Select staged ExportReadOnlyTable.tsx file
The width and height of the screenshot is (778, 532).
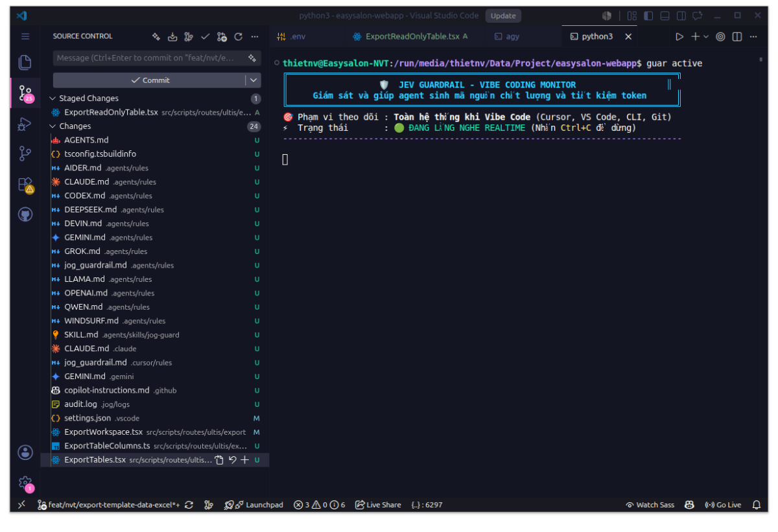coord(154,112)
